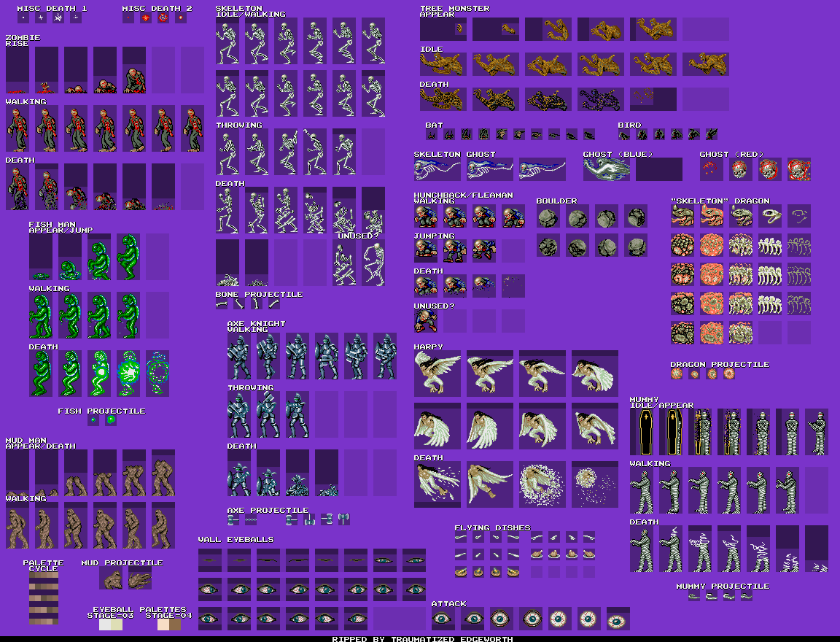Select the first tree monster idle frame
The height and width of the screenshot is (642, 840).
pos(443,64)
